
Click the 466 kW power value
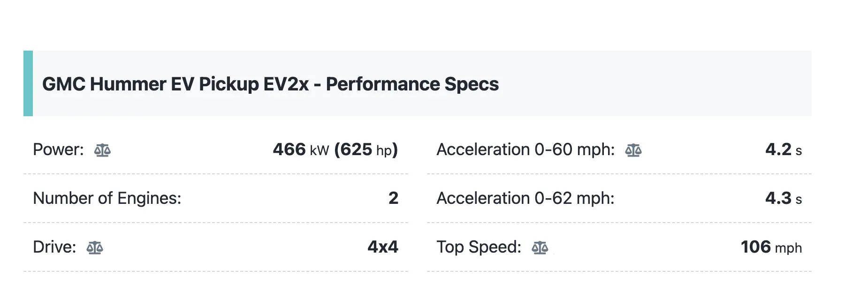pyautogui.click(x=301, y=149)
